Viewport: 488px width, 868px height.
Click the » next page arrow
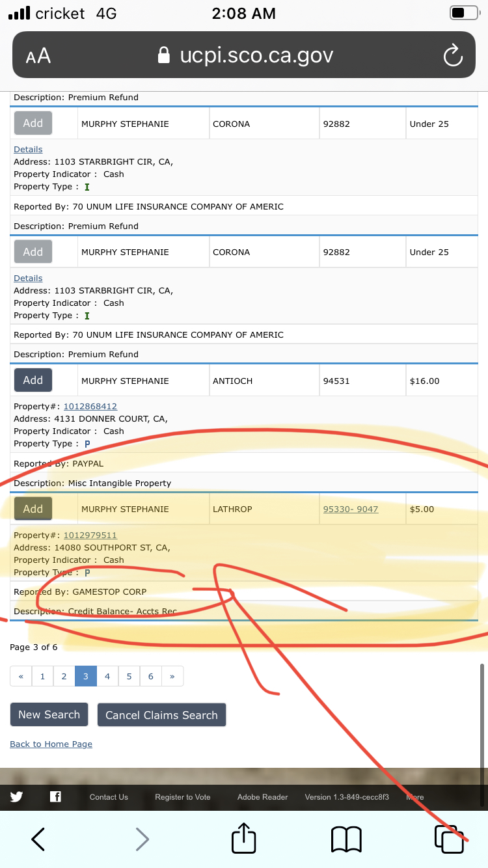[x=172, y=676]
